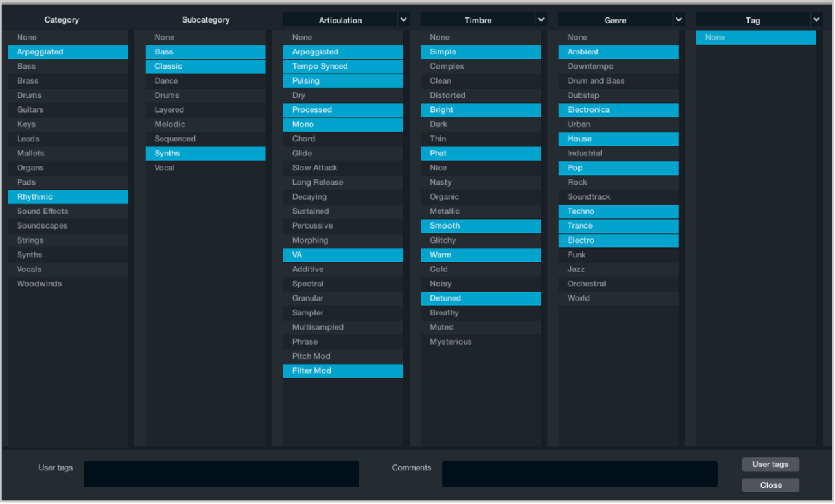Deselect the Trance genre
The image size is (835, 504).
click(618, 225)
